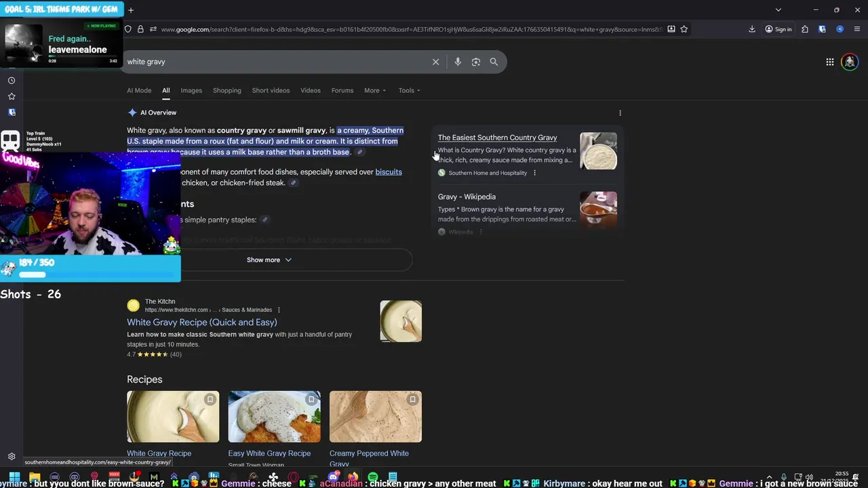Open Southern Country Gravy source thumbnail
Image resolution: width=868 pixels, height=488 pixels.
coord(598,150)
